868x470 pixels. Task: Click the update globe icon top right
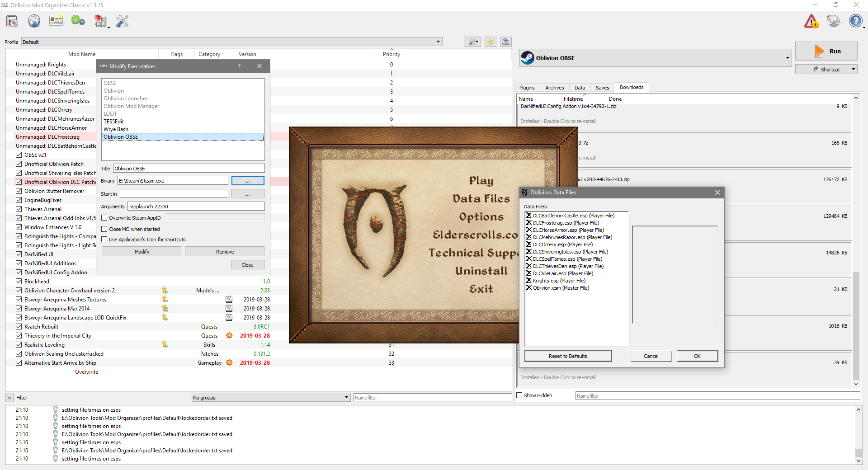coord(833,21)
